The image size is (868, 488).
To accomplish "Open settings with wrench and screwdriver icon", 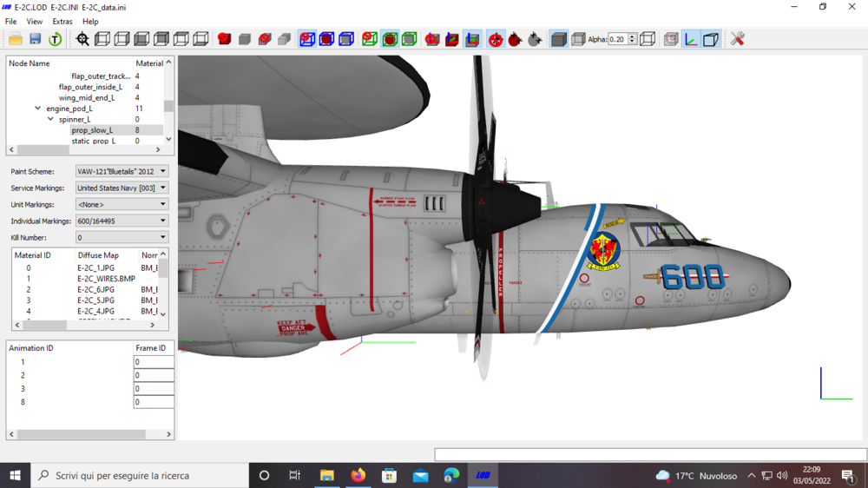I will [x=737, y=39].
